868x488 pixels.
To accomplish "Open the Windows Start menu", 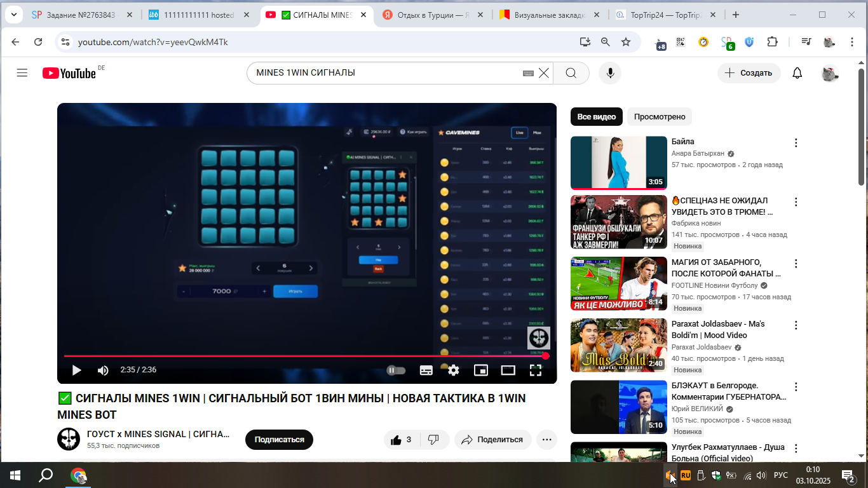I will pyautogui.click(x=15, y=475).
